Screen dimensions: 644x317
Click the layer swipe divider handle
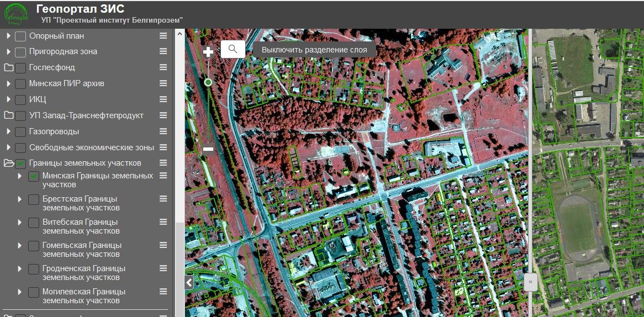pos(530,282)
